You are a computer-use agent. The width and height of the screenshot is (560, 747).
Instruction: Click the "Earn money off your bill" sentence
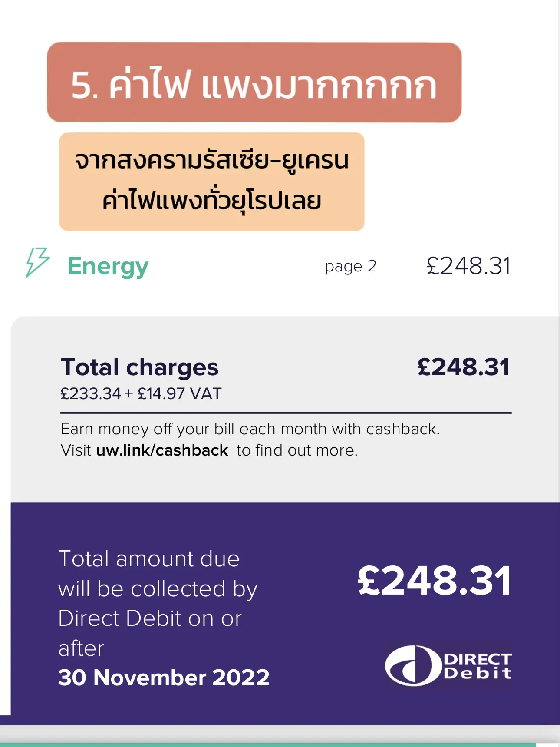pyautogui.click(x=250, y=429)
